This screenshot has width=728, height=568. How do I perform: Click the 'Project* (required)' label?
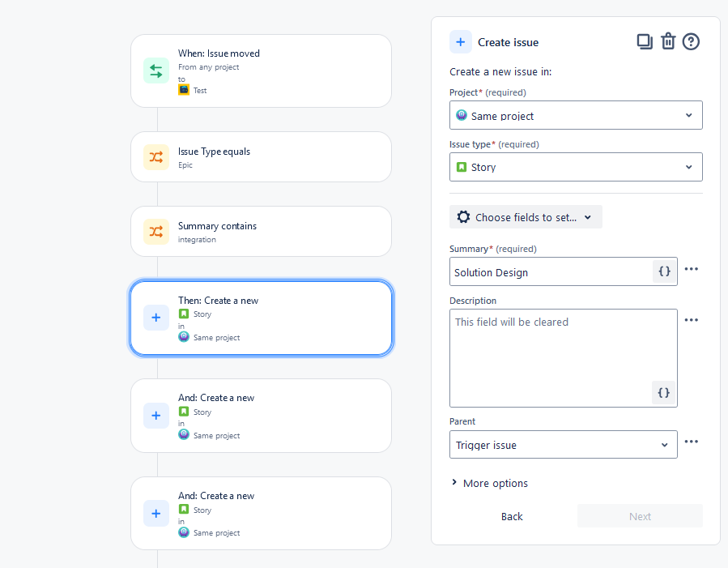pos(487,92)
